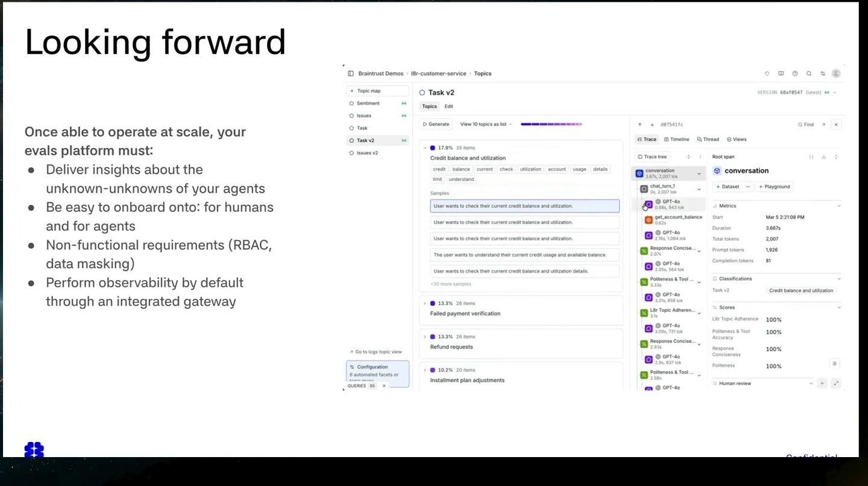Viewport: 868px width, 486px height.
Task: Select the get_account_balance tool icon
Action: pyautogui.click(x=649, y=220)
